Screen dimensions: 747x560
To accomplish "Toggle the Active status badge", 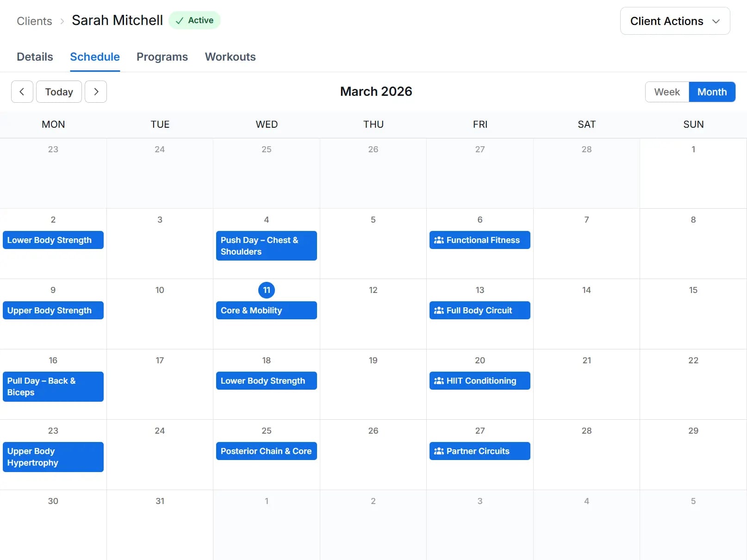I will [194, 20].
